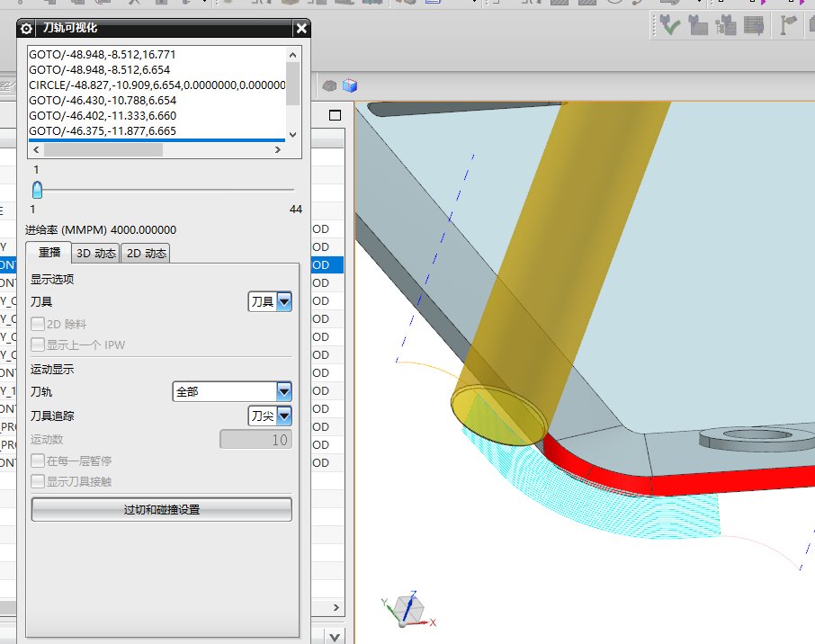Viewport: 815px width, 644px height.
Task: Toggle the 在每一层暂停 checkbox
Action: click(38, 461)
